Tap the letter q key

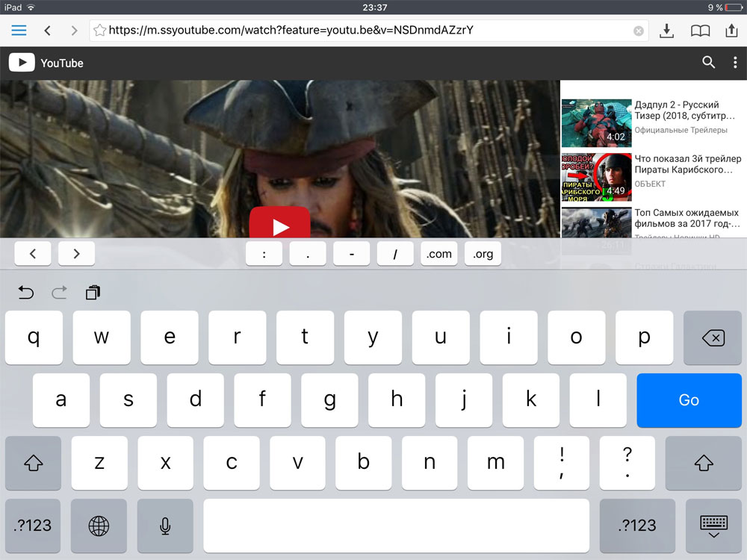click(34, 337)
